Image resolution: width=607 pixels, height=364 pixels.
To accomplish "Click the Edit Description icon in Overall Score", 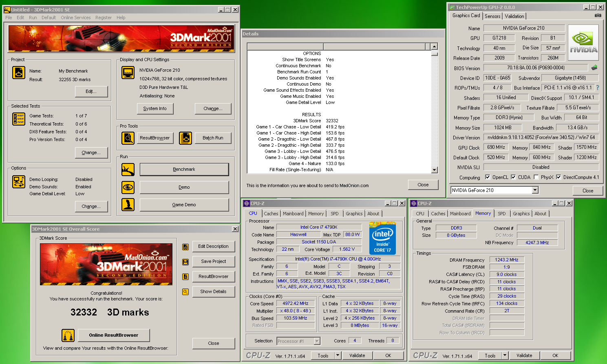I will click(185, 247).
